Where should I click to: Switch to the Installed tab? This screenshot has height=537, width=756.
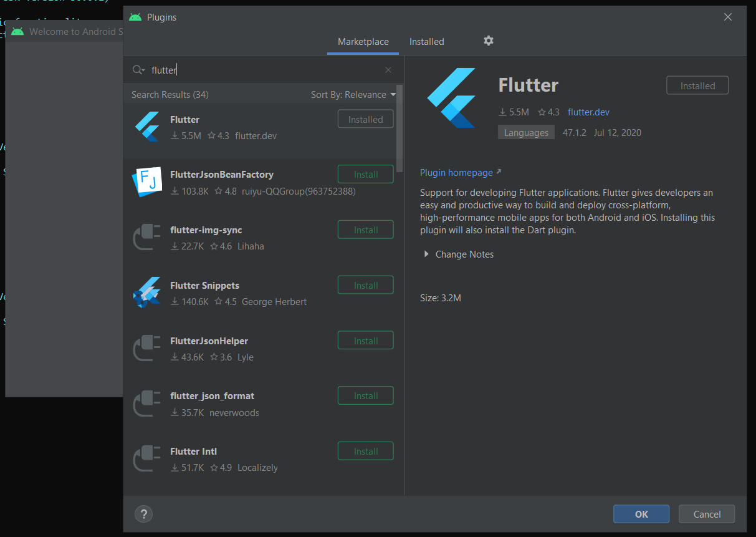[426, 41]
